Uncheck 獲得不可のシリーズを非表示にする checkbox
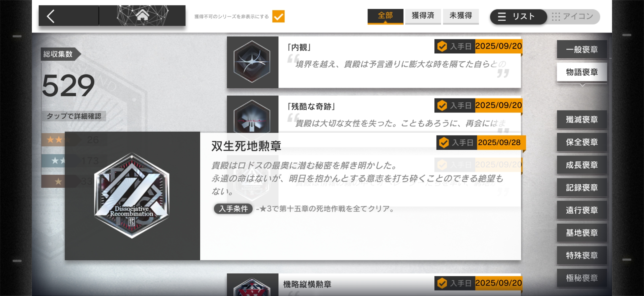The image size is (644, 296). (278, 16)
